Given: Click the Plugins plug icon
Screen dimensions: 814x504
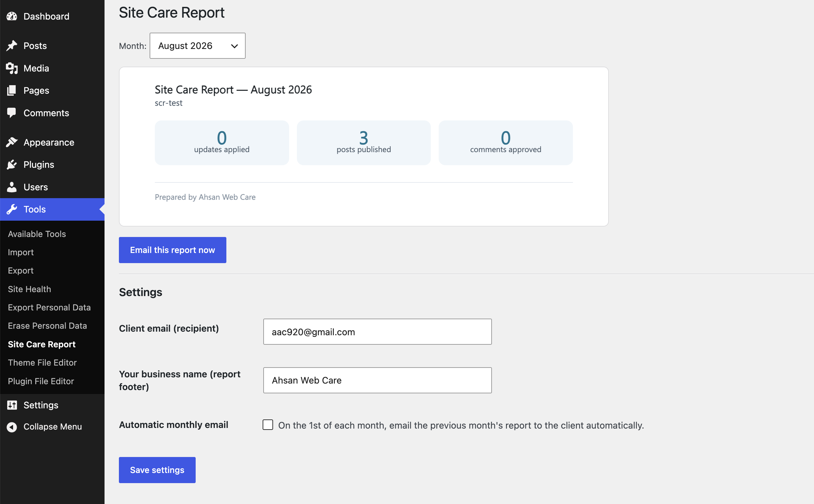Looking at the screenshot, I should point(12,164).
